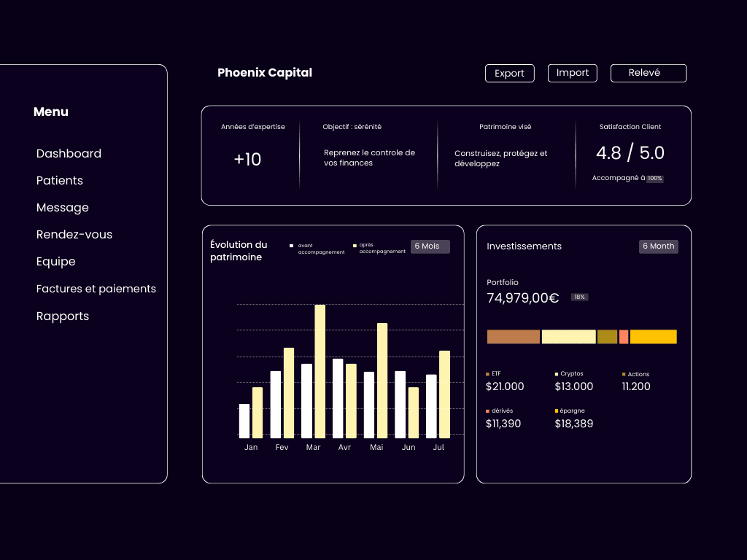Open the Dashboard menu item
Screen dimensions: 747x560
69,154
